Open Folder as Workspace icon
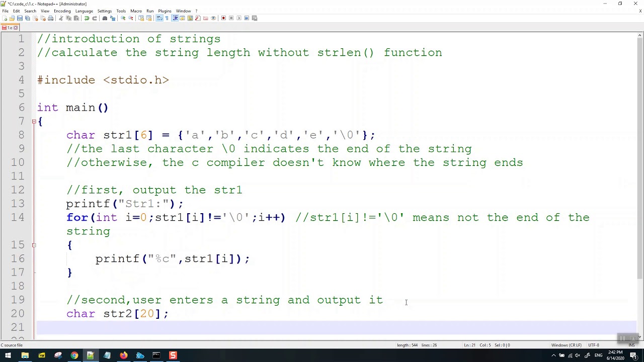The width and height of the screenshot is (644, 362). 205,18
